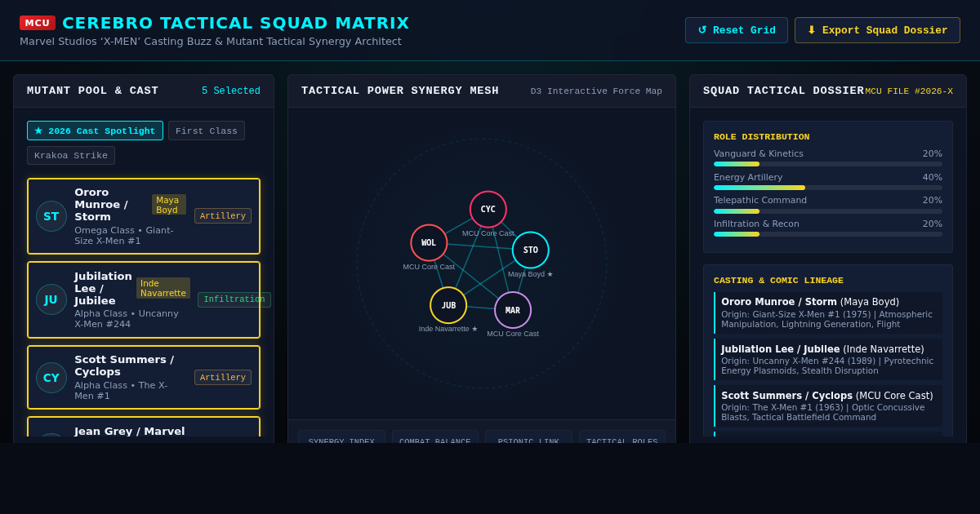Click the Role Distribution heading
The width and height of the screenshot is (980, 514).
pyautogui.click(x=762, y=137)
